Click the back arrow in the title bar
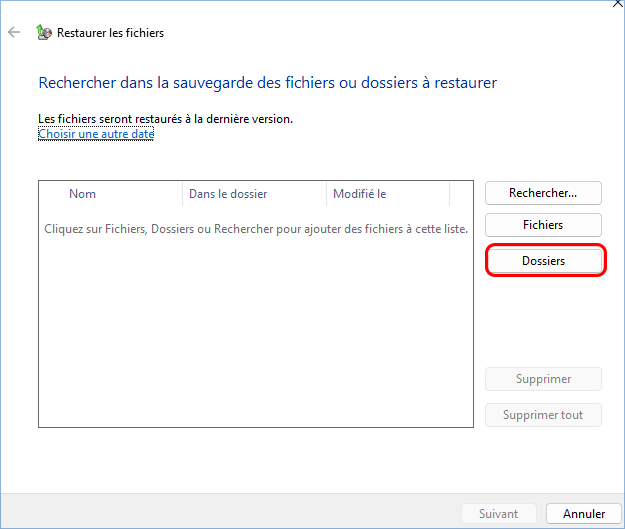The height and width of the screenshot is (529, 625). [x=14, y=33]
